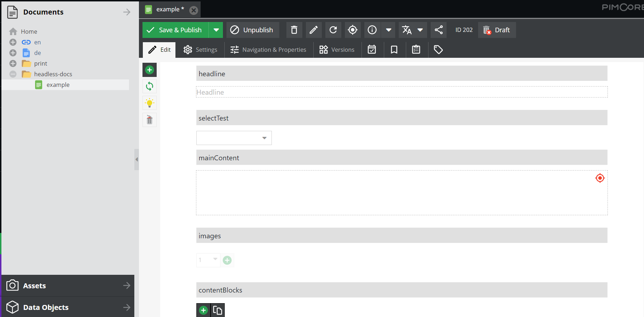This screenshot has width=644, height=317.
Task: Click the ID 202 label
Action: 464,30
